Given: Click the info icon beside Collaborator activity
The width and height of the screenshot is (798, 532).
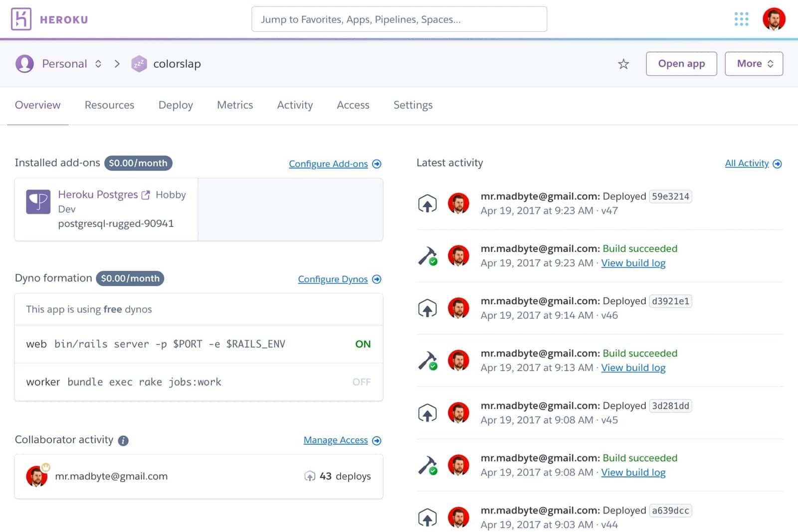Looking at the screenshot, I should (123, 440).
